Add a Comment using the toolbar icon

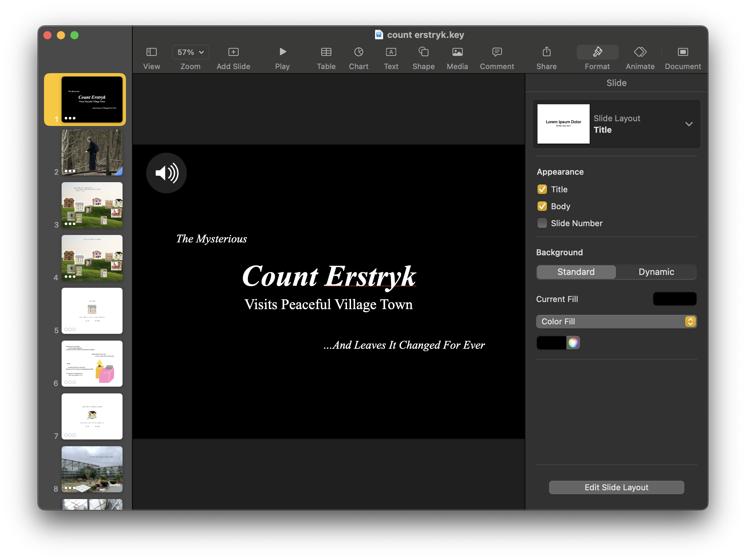coord(497,52)
